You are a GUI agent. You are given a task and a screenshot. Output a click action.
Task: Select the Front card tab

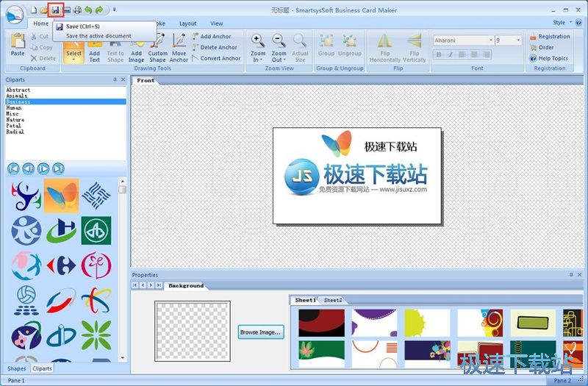coord(146,80)
